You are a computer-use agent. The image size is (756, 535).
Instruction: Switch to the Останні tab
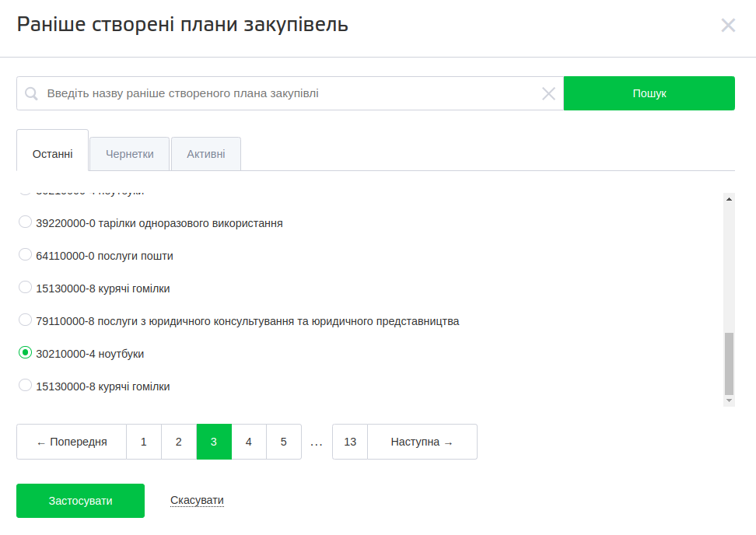(53, 154)
